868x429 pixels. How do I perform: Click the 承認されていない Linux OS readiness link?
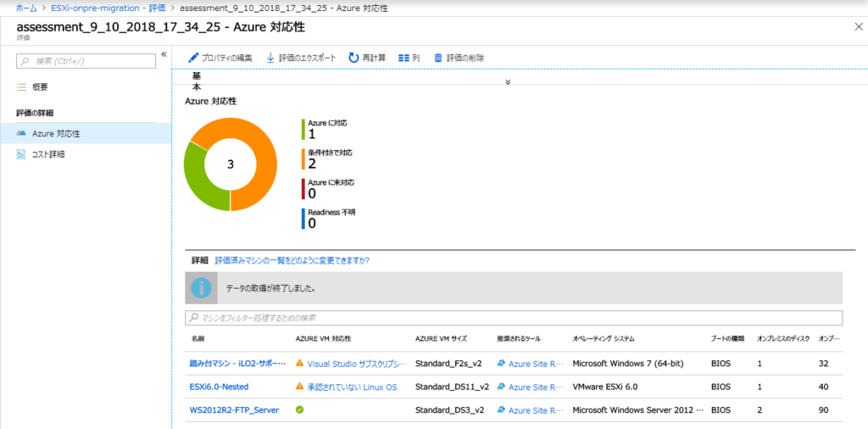(352, 387)
